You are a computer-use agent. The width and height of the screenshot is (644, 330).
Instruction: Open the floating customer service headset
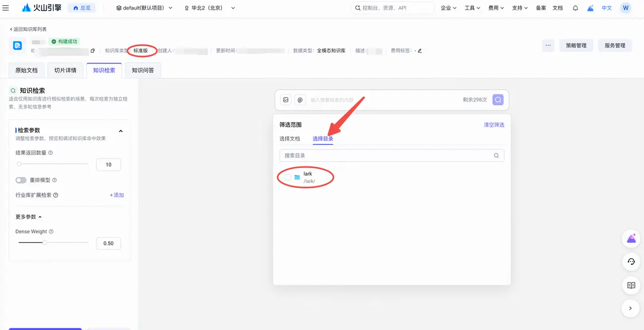click(x=631, y=262)
